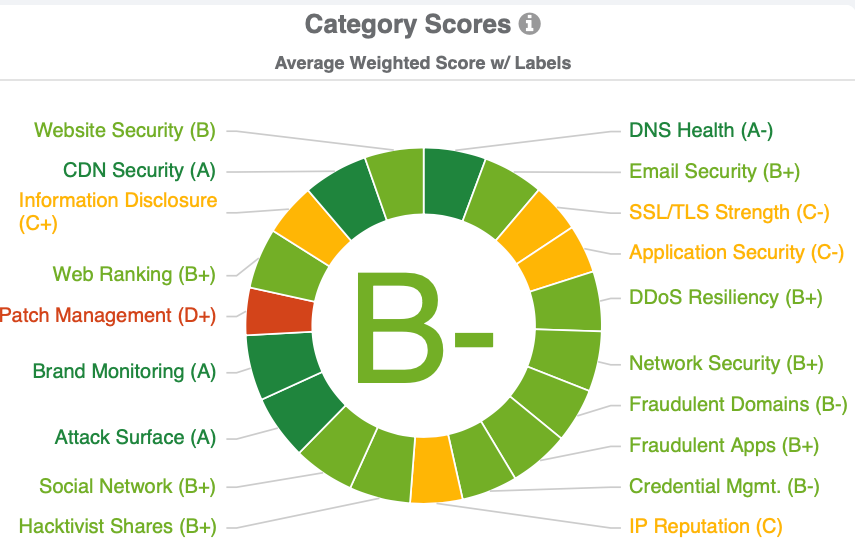Screen dimensions: 855x553
Task: Click the SSL/TLS Strength (C-) label
Action: (729, 212)
